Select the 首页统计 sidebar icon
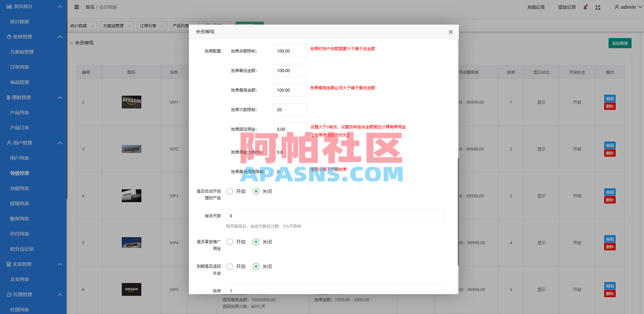The image size is (644, 314). pyautogui.click(x=9, y=6)
